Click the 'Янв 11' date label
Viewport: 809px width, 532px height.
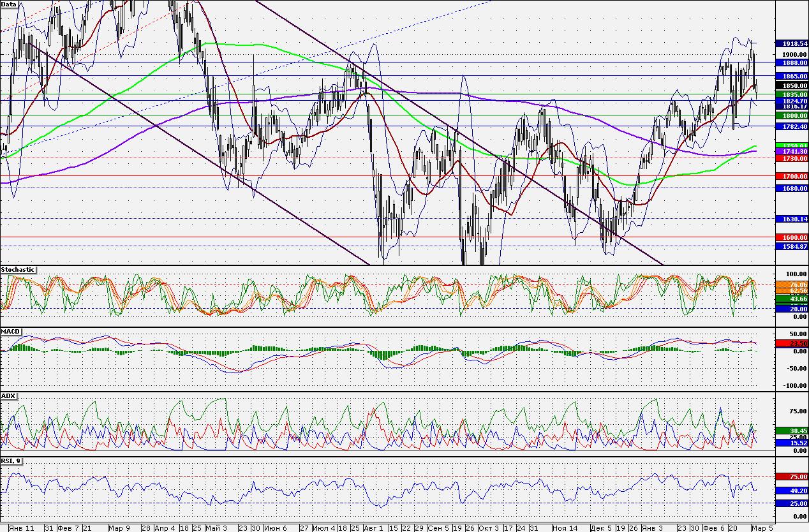pyautogui.click(x=22, y=528)
